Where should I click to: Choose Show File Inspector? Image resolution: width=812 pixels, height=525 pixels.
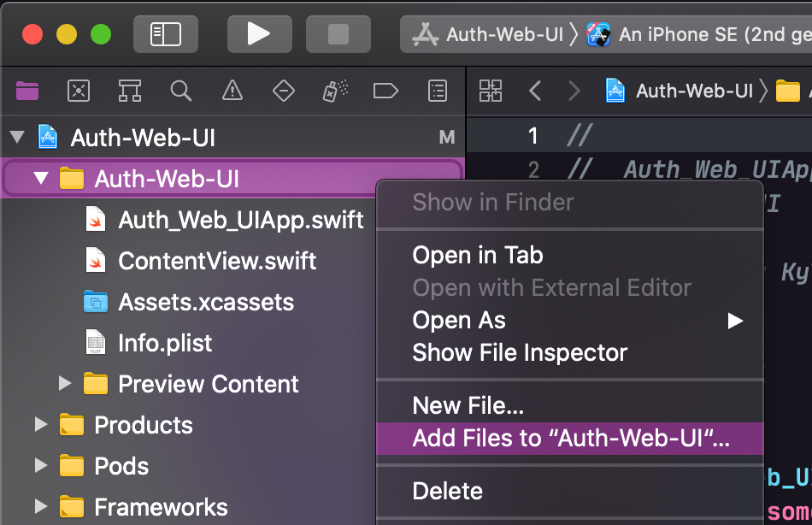569,353
